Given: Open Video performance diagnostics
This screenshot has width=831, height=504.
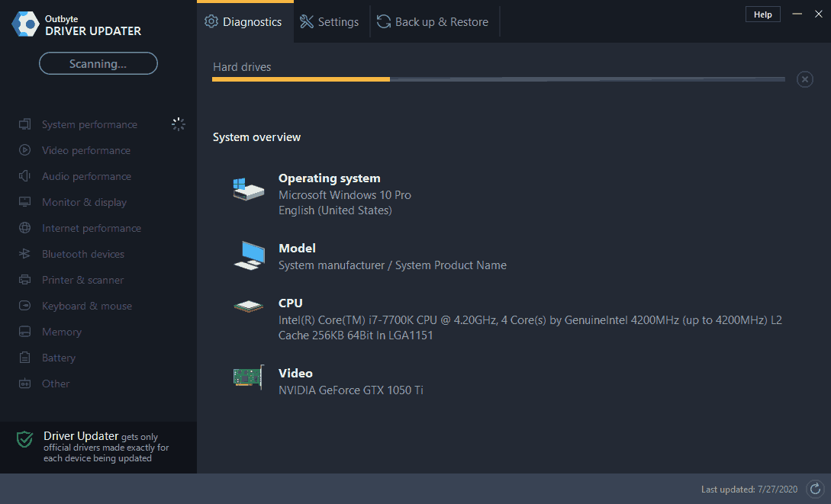Looking at the screenshot, I should click(84, 150).
